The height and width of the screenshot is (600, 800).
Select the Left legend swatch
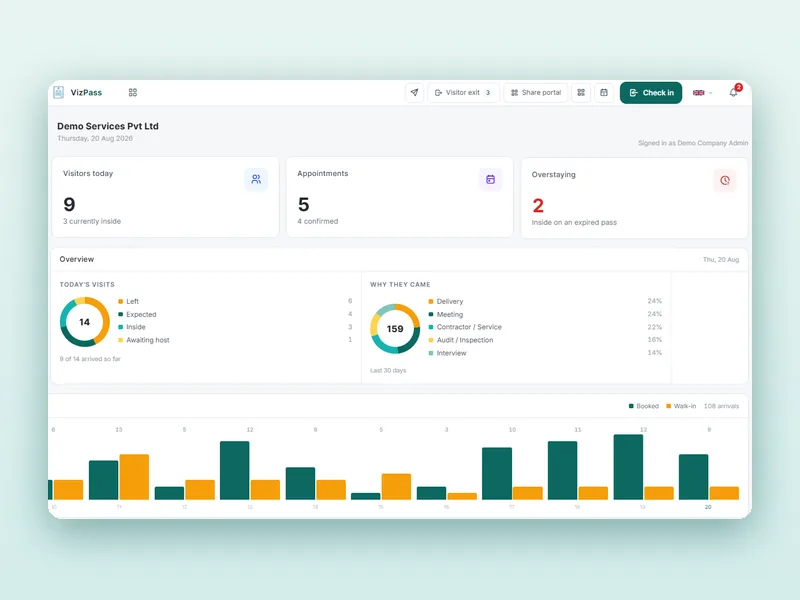coord(120,302)
